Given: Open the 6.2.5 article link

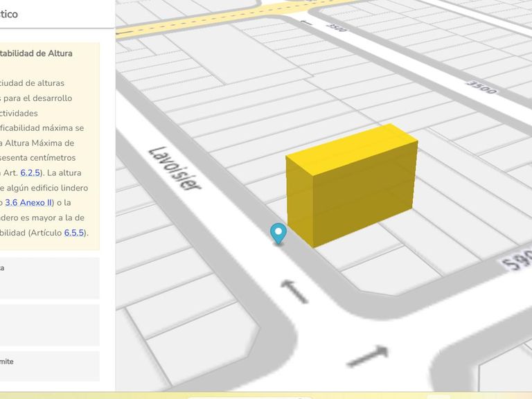Looking at the screenshot, I should [x=30, y=172].
